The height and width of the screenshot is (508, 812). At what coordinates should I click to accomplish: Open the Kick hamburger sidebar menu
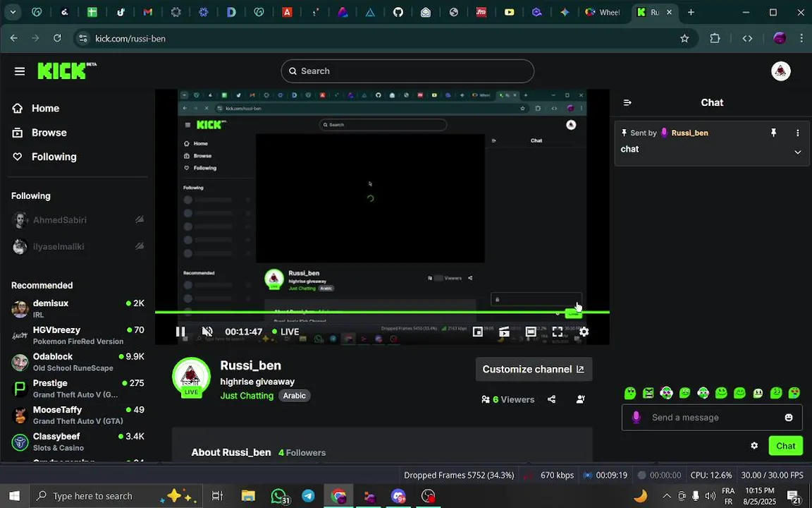click(20, 71)
